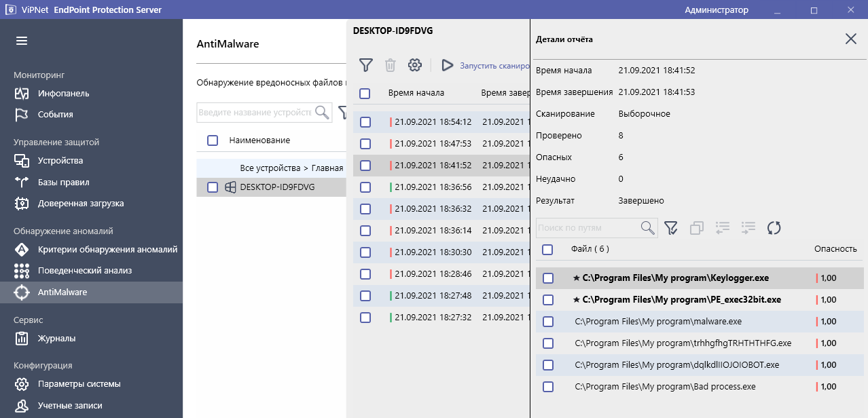Select scan row 21.09.2021 18:30:30
Screen dimensions: 868x418
[441, 252]
